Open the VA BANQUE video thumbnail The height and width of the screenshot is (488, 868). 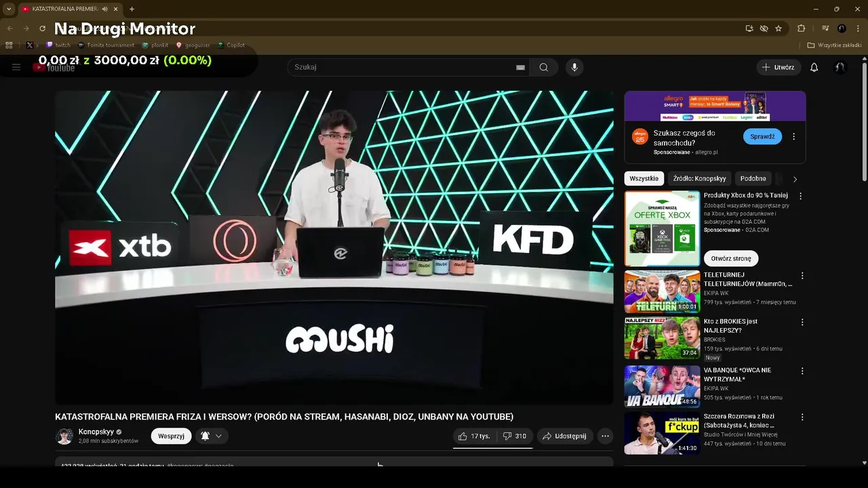662,386
